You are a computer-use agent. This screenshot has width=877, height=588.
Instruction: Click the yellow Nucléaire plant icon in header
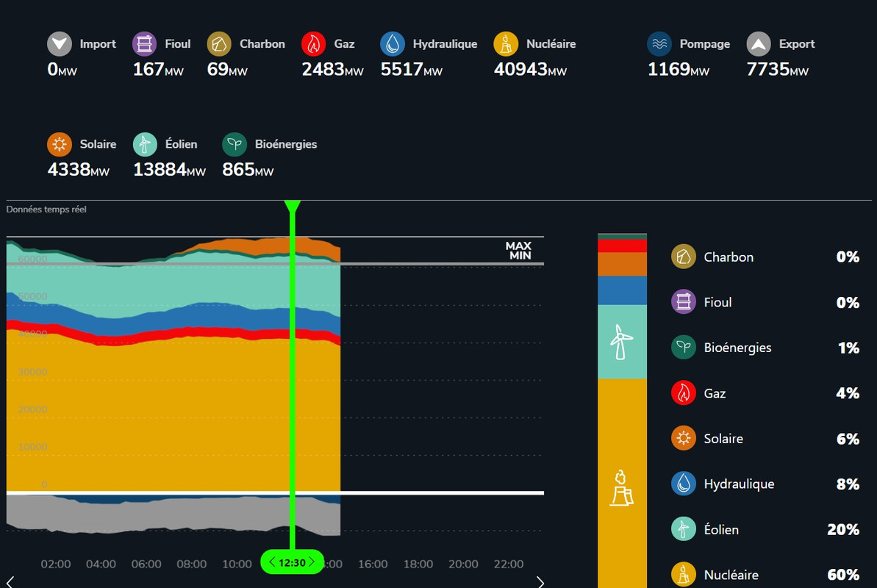506,43
